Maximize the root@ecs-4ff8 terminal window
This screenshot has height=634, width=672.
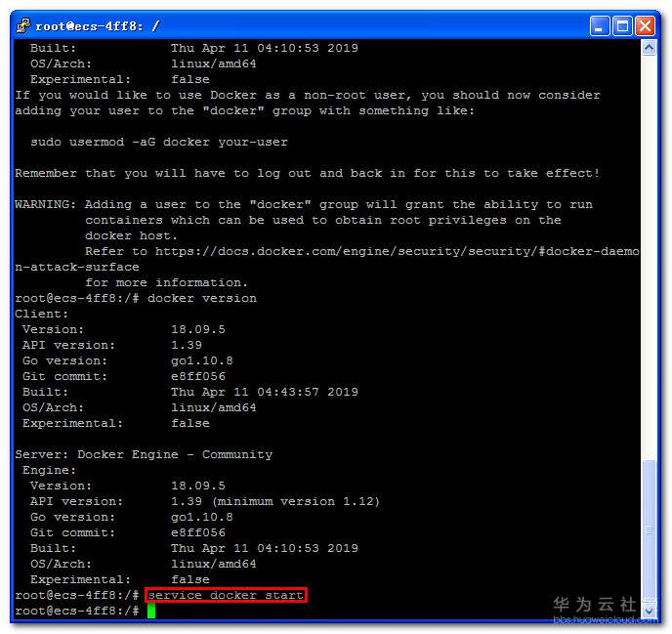coord(622,26)
